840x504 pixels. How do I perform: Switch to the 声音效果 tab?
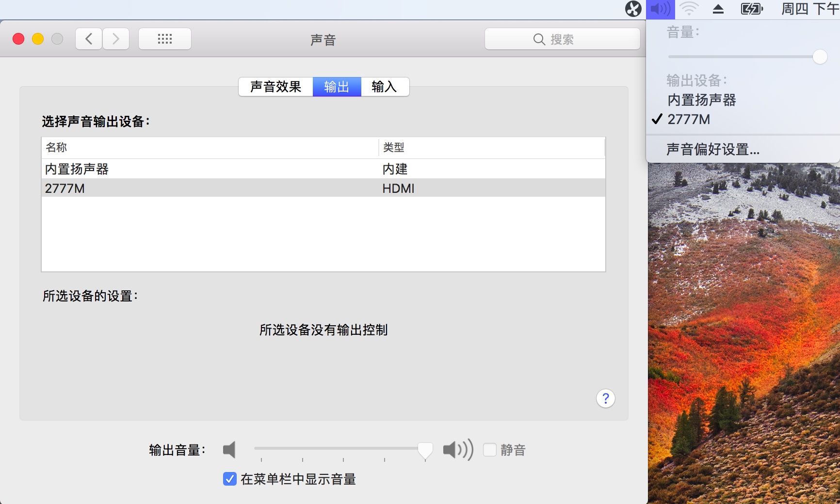[275, 87]
